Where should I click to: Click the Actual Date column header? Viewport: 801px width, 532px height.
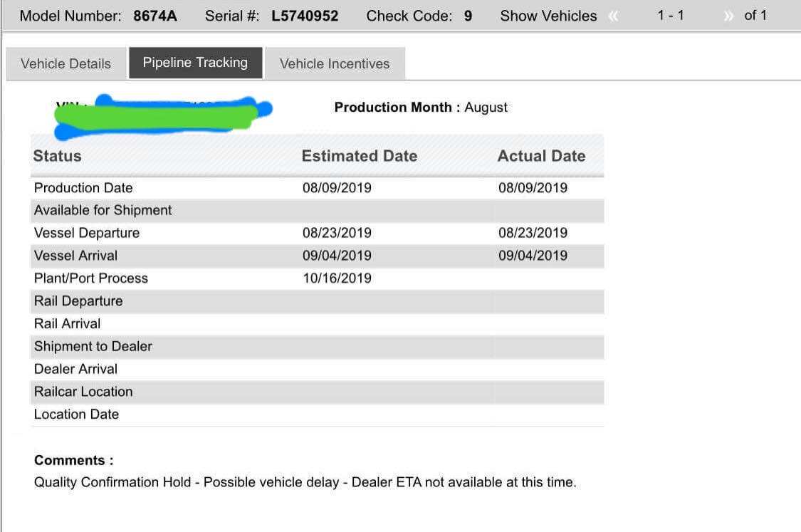point(542,156)
